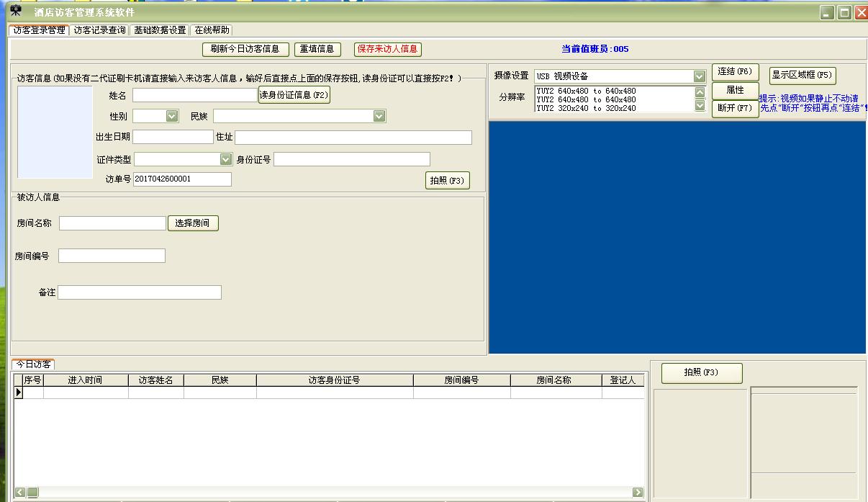Viewport: 868px width, 502px height.
Task: Minimize the 酒店访客管理系统软件 window
Action: point(828,12)
